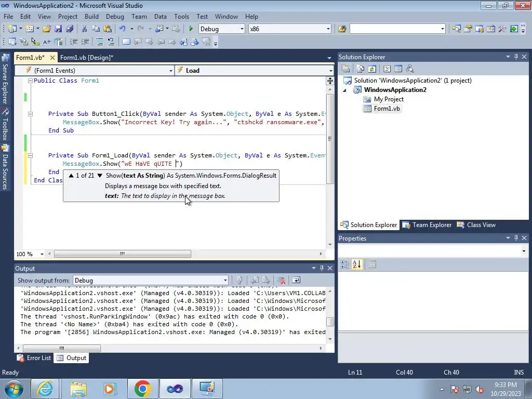Save Form1.vb with the floppy icon
This screenshot has height=399, width=532.
coord(58,29)
